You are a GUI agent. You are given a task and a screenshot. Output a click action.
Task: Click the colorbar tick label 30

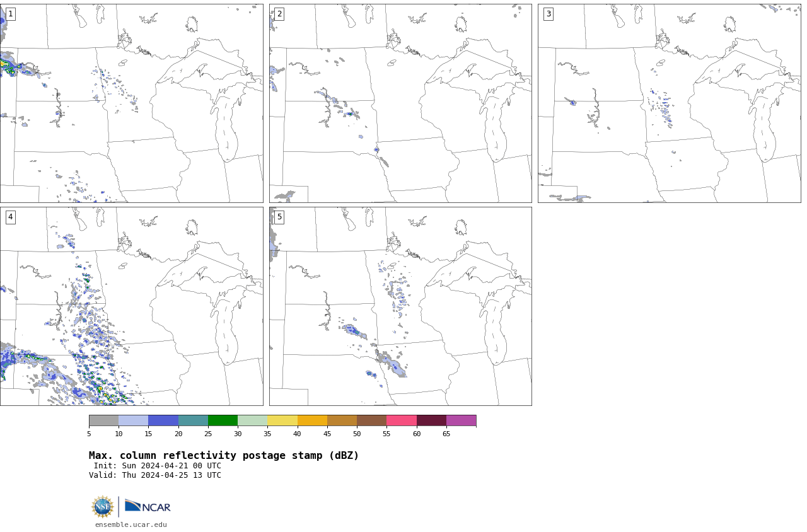238,434
